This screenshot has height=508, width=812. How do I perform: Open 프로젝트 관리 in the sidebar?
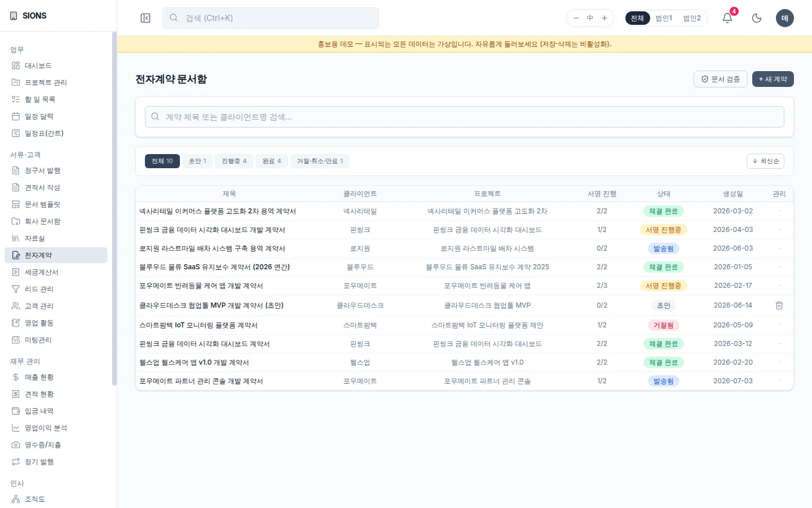click(x=56, y=82)
